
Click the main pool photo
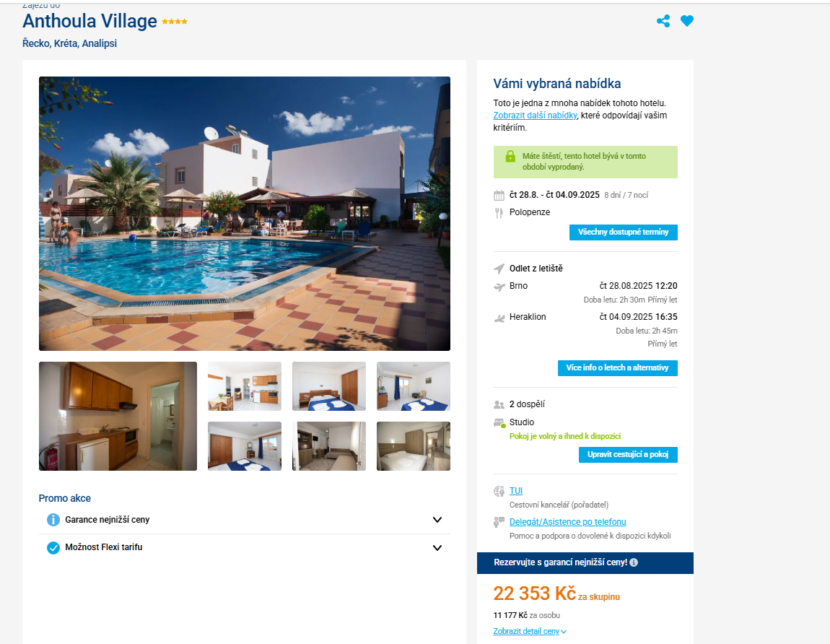tap(245, 214)
